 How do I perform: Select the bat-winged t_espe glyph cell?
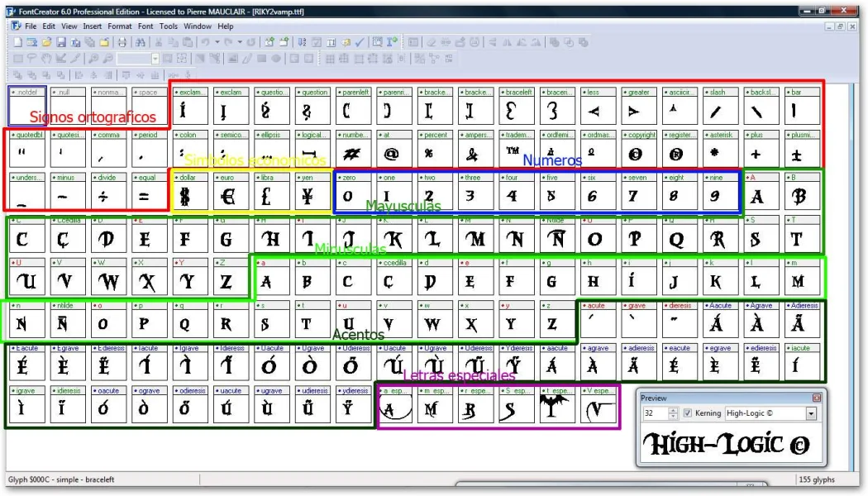tap(557, 405)
